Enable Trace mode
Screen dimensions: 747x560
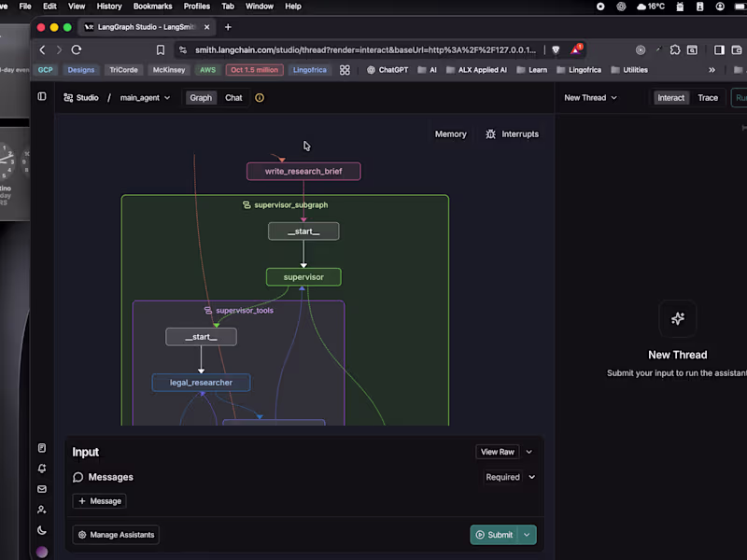(x=708, y=97)
